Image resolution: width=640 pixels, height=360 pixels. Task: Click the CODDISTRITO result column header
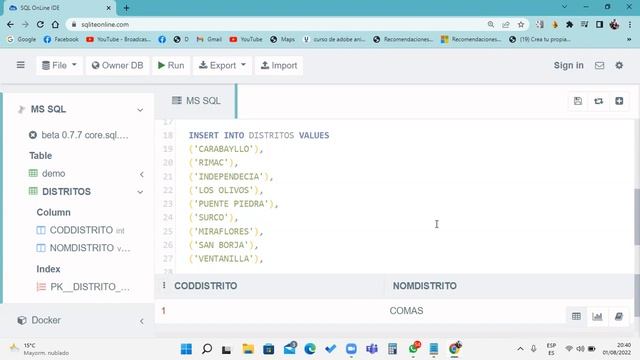pyautogui.click(x=206, y=286)
